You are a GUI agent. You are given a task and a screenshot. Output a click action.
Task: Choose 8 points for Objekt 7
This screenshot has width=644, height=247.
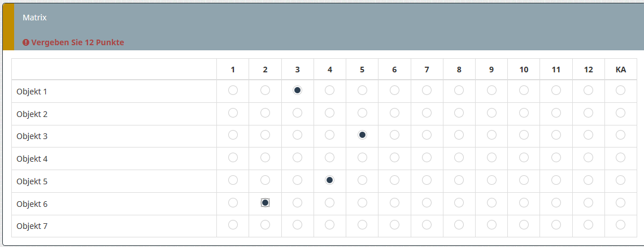tap(459, 225)
